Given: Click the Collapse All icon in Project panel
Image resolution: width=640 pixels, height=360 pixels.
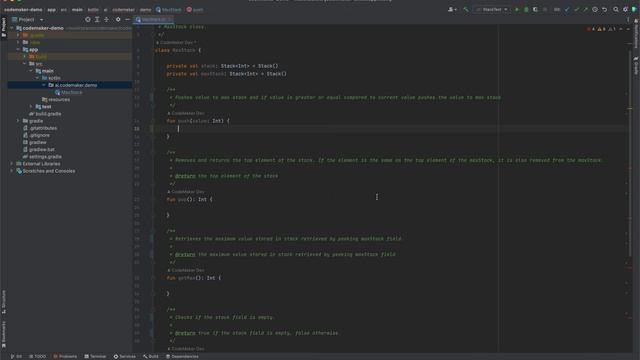Looking at the screenshot, I should (106, 19).
